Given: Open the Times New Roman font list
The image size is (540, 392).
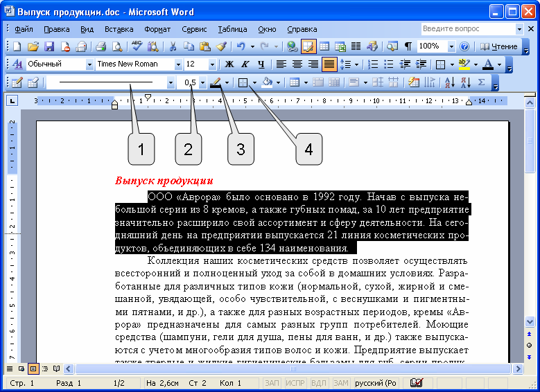Looking at the screenshot, I should coord(178,64).
